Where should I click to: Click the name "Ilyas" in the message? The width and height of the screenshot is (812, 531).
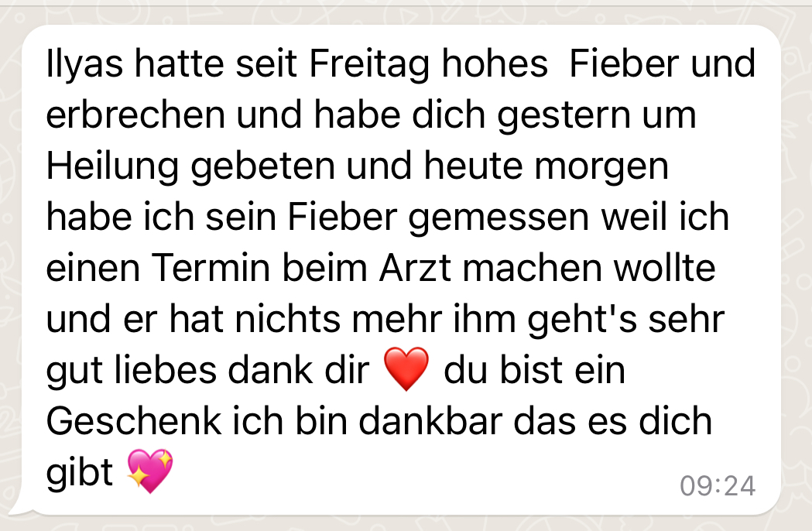point(84,65)
